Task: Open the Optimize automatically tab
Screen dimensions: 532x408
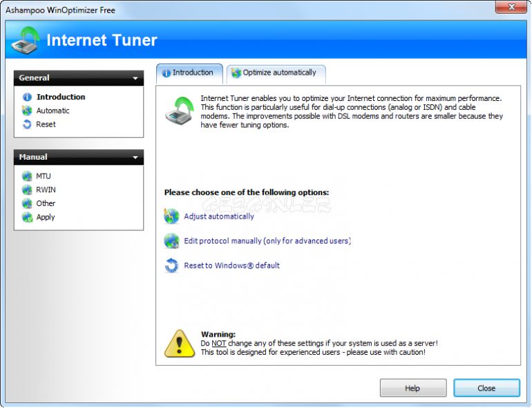Action: point(276,74)
